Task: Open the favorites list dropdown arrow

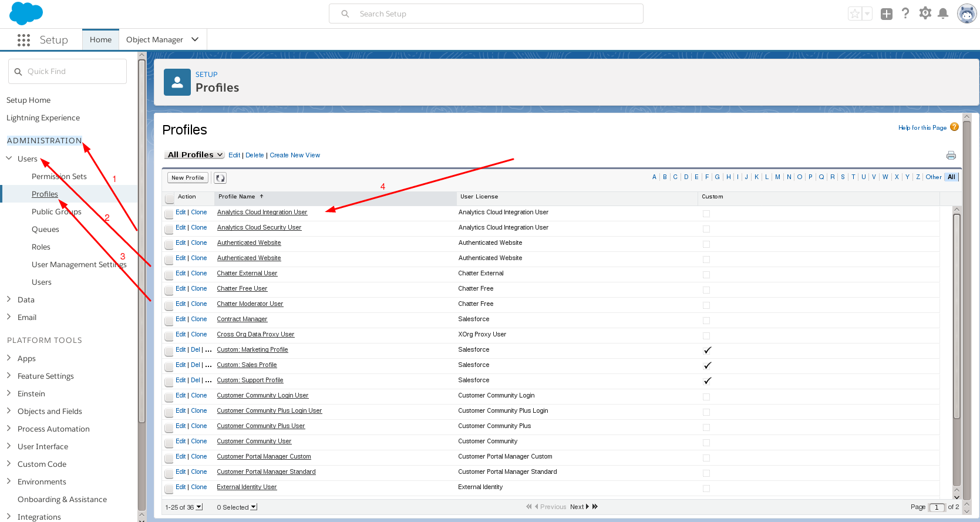Action: pyautogui.click(x=867, y=14)
